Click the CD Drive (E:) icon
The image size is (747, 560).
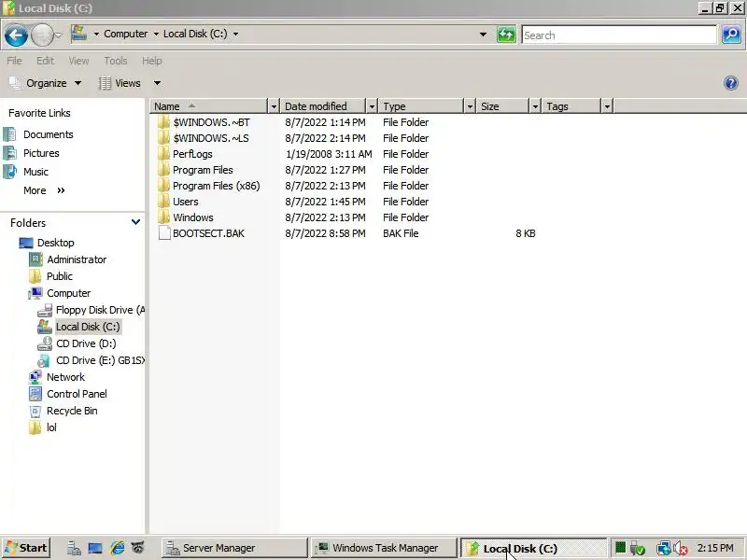(x=44, y=360)
